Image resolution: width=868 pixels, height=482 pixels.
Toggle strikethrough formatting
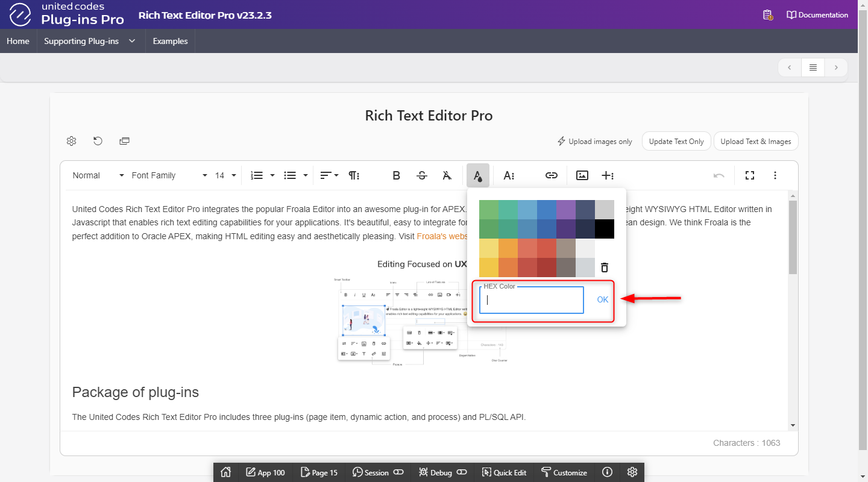coord(422,175)
